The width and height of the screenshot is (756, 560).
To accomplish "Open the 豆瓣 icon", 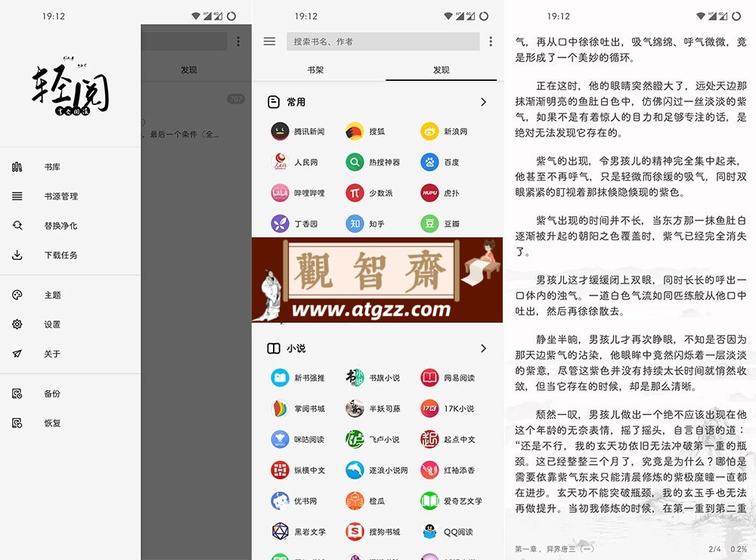I will point(429,224).
